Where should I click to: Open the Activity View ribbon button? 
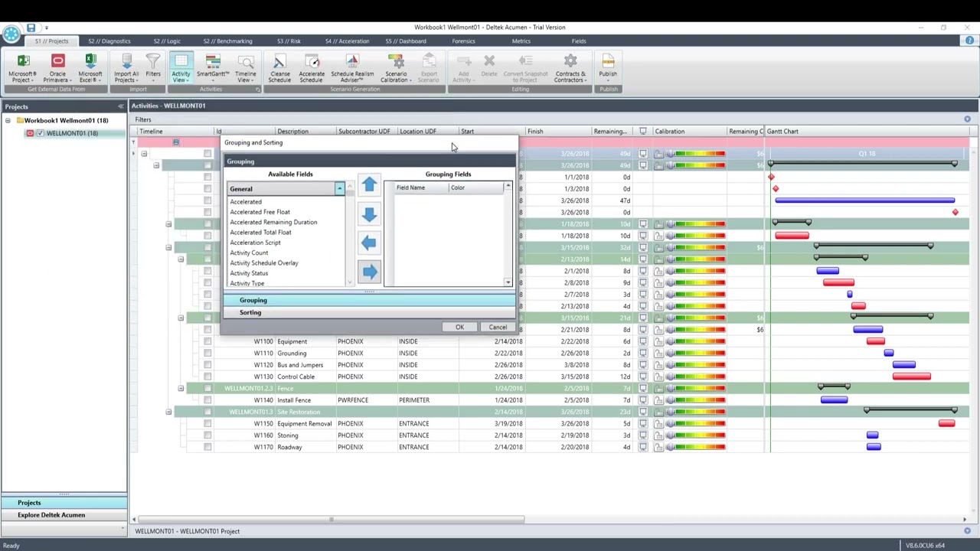(181, 68)
